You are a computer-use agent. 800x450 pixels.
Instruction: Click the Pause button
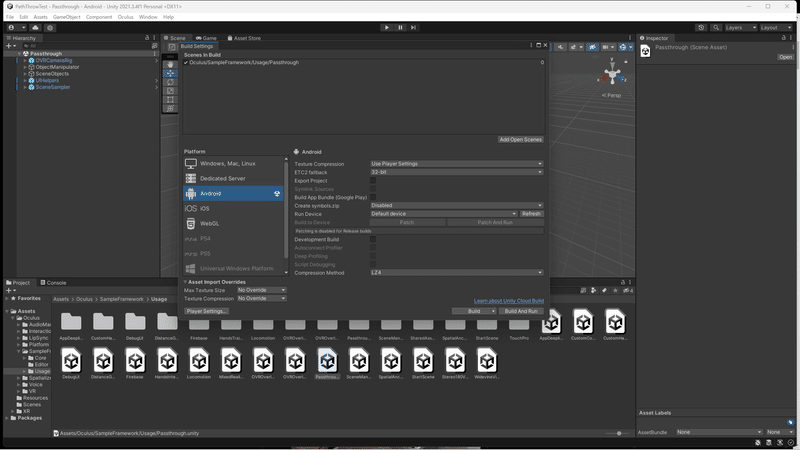[400, 28]
